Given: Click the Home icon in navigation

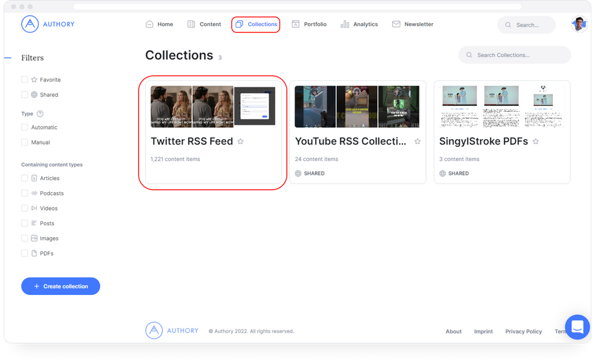Looking at the screenshot, I should tap(149, 24).
